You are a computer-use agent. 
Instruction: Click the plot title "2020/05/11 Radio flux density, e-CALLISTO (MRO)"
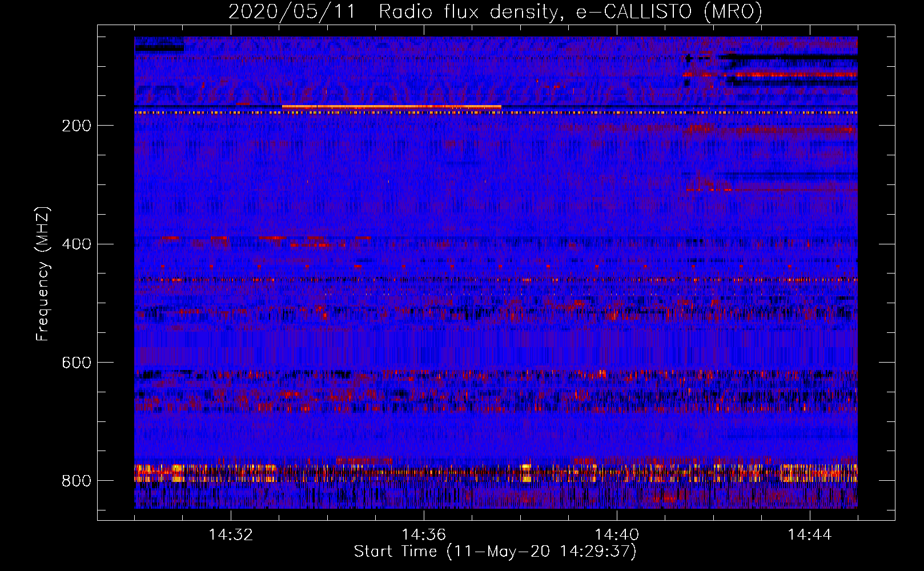point(495,11)
